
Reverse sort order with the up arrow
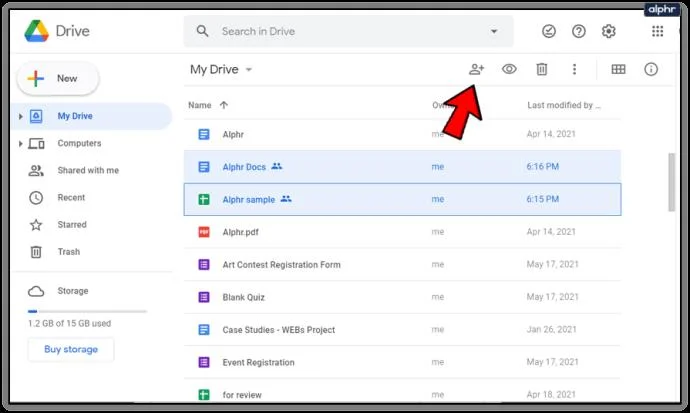[224, 105]
